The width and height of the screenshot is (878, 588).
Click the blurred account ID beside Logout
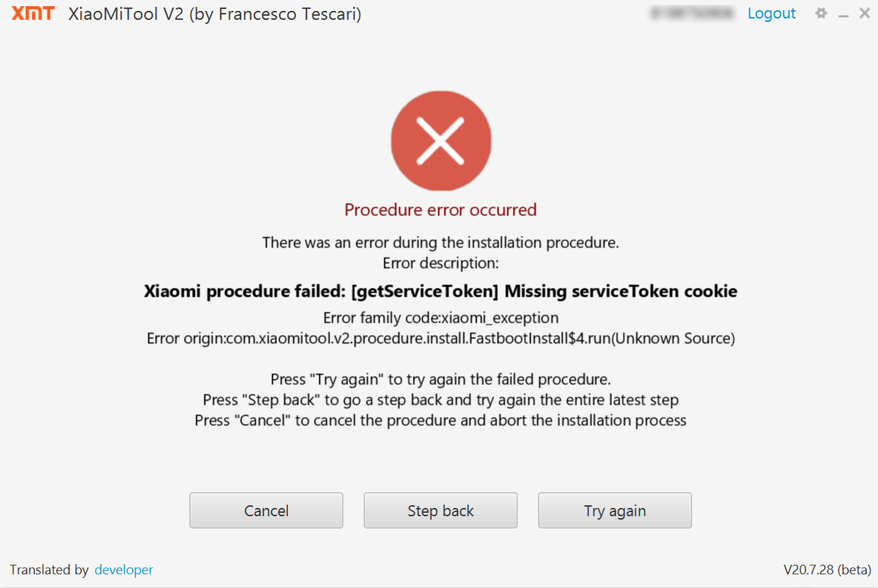click(x=693, y=14)
